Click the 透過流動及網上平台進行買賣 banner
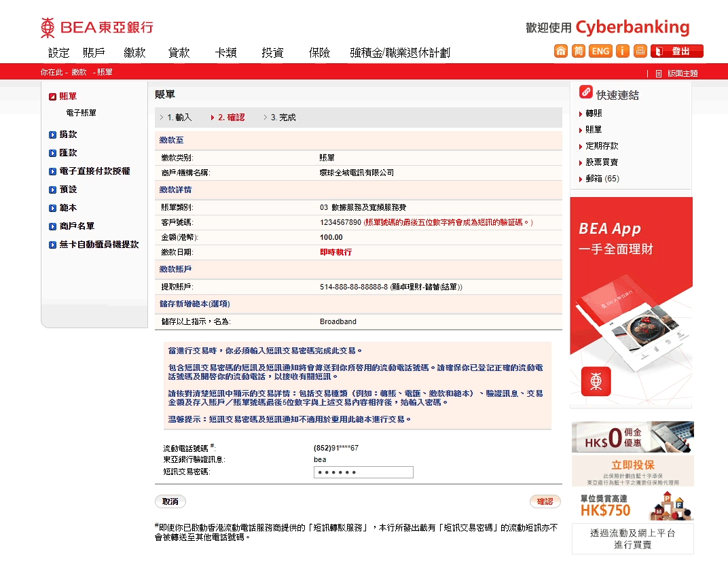 click(632, 539)
